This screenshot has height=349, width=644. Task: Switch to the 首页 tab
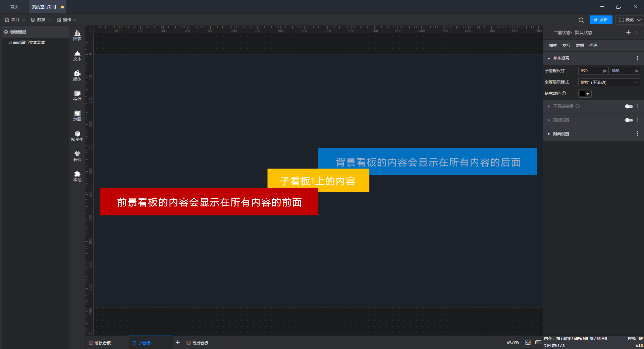14,7
